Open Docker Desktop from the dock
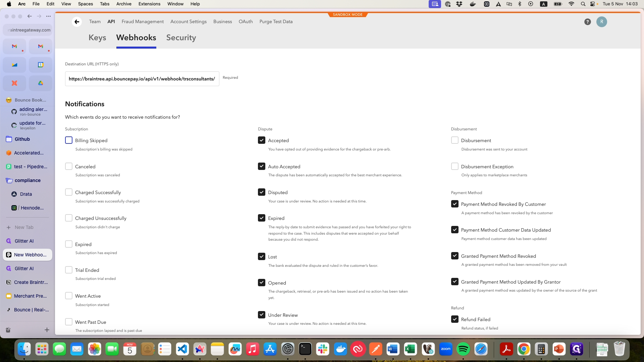Viewport: 644px width, 362px height. pyautogui.click(x=340, y=349)
